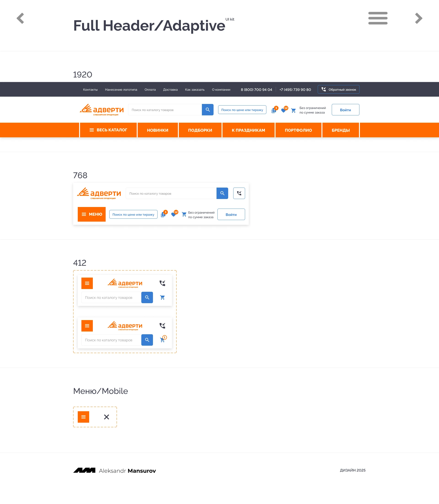439x504 pixels.
Task: Open the НОВИНКИ navigation tab
Action: (x=158, y=130)
